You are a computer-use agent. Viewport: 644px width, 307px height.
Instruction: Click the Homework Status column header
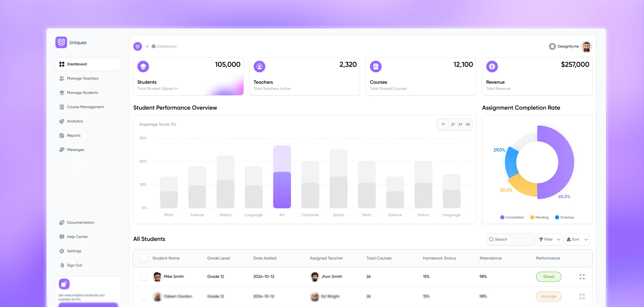[439, 258]
